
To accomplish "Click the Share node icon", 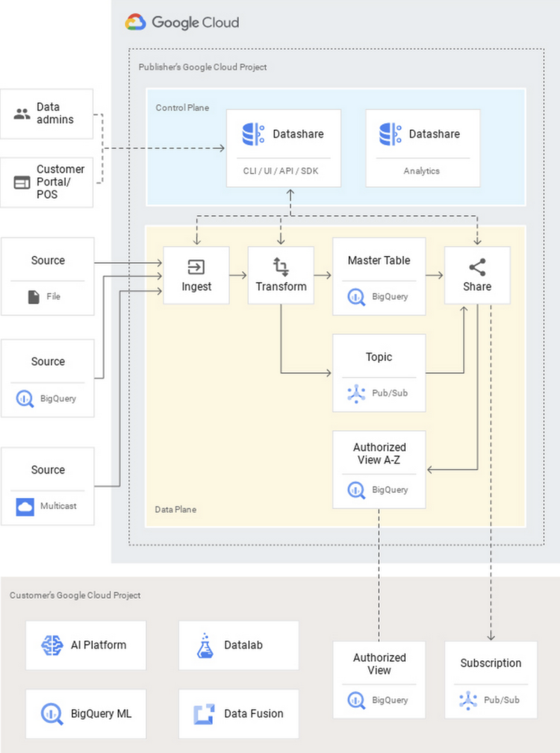I will pos(477,267).
